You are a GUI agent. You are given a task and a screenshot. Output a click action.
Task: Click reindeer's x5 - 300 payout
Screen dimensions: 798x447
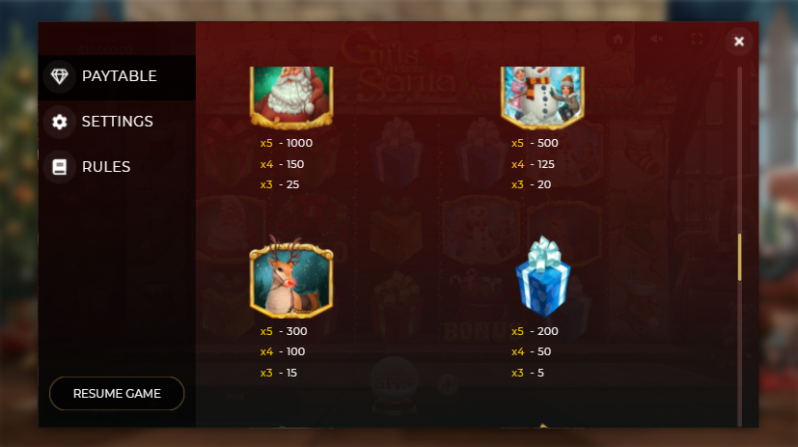(x=283, y=331)
